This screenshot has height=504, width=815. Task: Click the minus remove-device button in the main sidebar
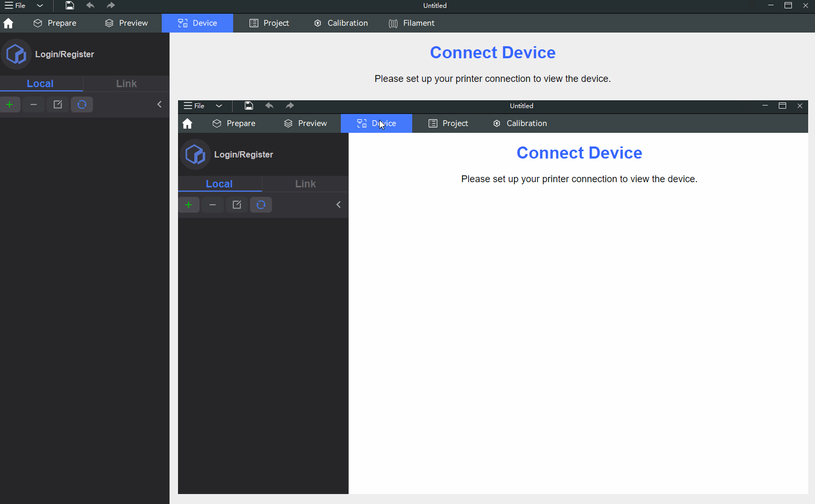point(34,104)
